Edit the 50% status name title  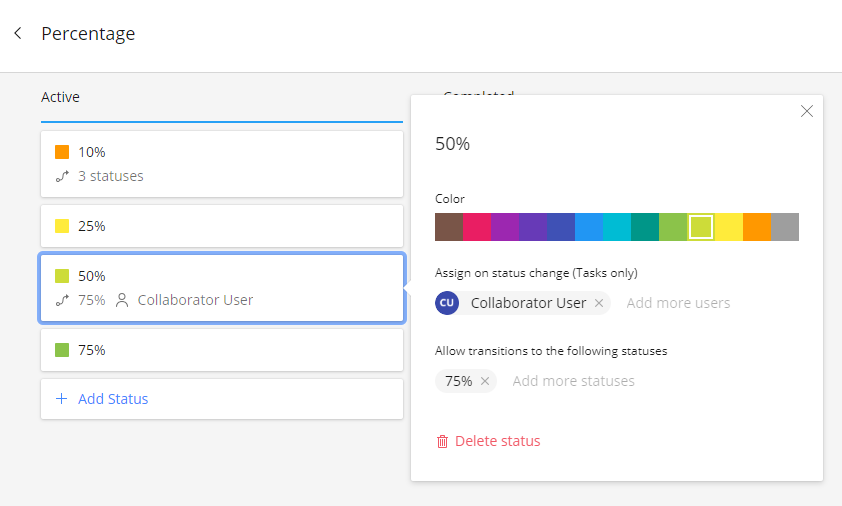pos(453,144)
